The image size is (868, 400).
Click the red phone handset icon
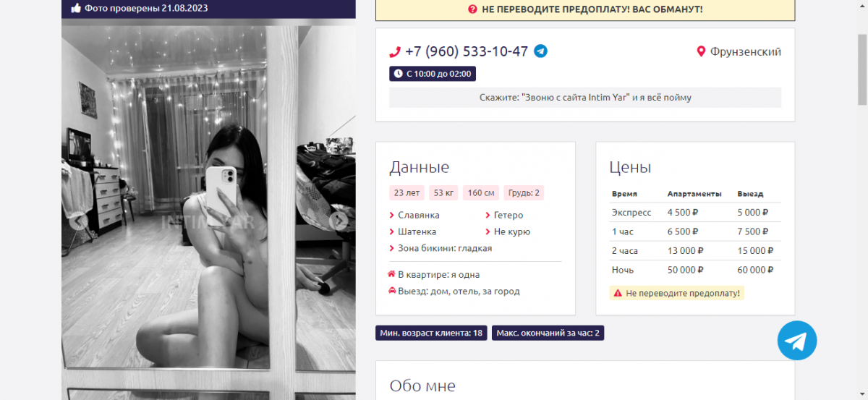click(x=395, y=52)
